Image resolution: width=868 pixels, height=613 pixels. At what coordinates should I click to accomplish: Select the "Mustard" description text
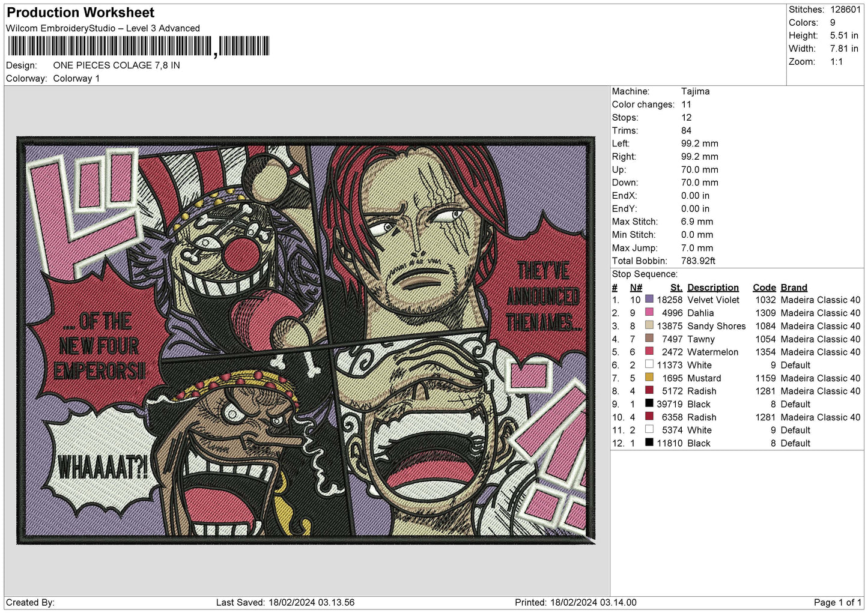pos(704,378)
